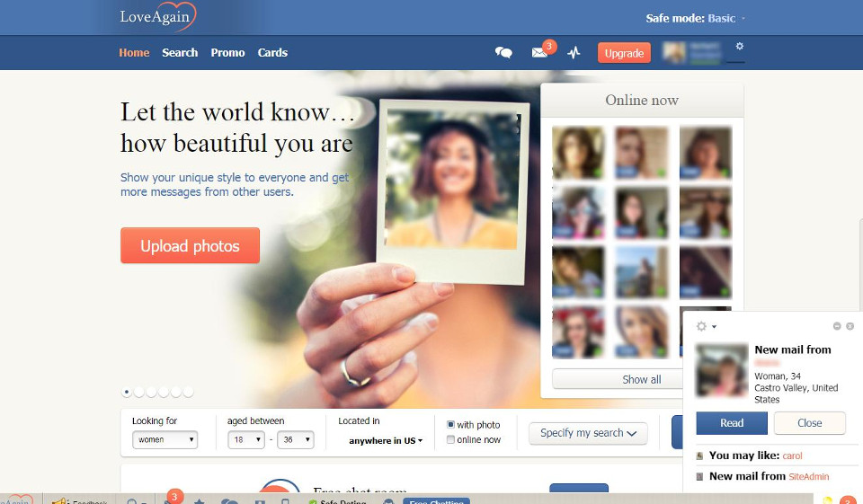Image resolution: width=863 pixels, height=504 pixels.
Task: Click the LoveAgain heart logo
Action: 157,17
